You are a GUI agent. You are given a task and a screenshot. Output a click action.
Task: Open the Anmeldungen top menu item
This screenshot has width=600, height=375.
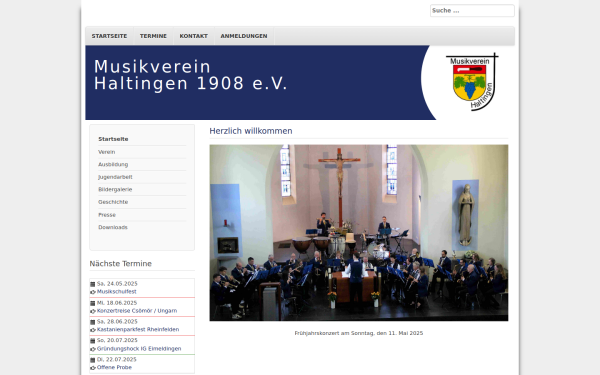click(x=244, y=36)
